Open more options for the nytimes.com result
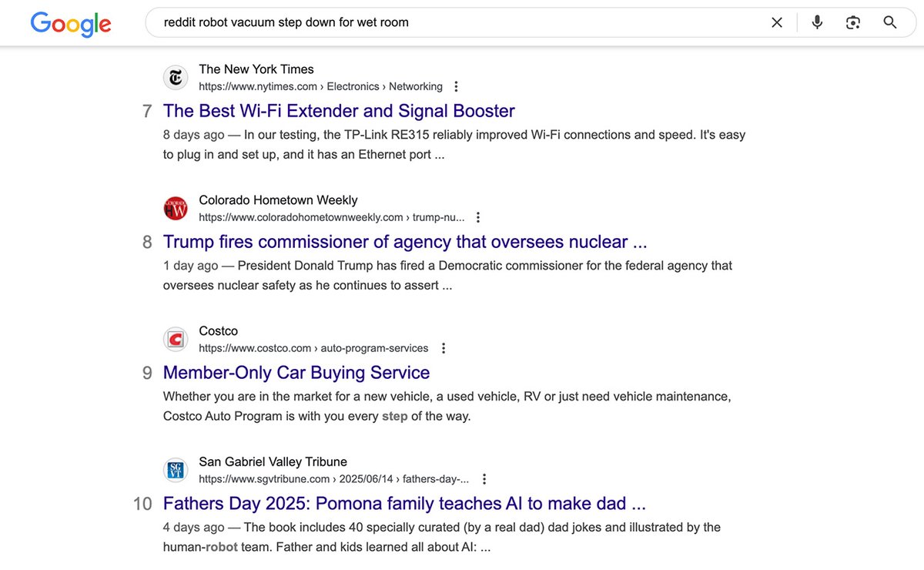 click(x=456, y=86)
